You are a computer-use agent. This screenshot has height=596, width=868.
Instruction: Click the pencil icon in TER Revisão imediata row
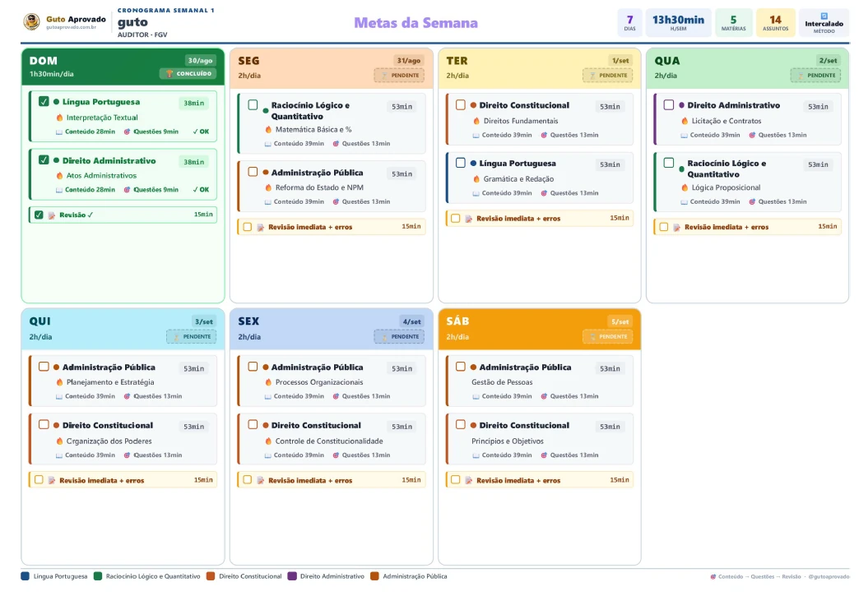[x=468, y=219]
